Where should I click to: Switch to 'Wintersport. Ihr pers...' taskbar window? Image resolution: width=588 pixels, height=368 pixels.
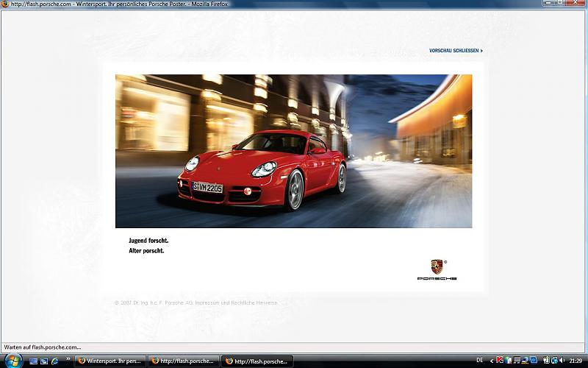pyautogui.click(x=110, y=361)
